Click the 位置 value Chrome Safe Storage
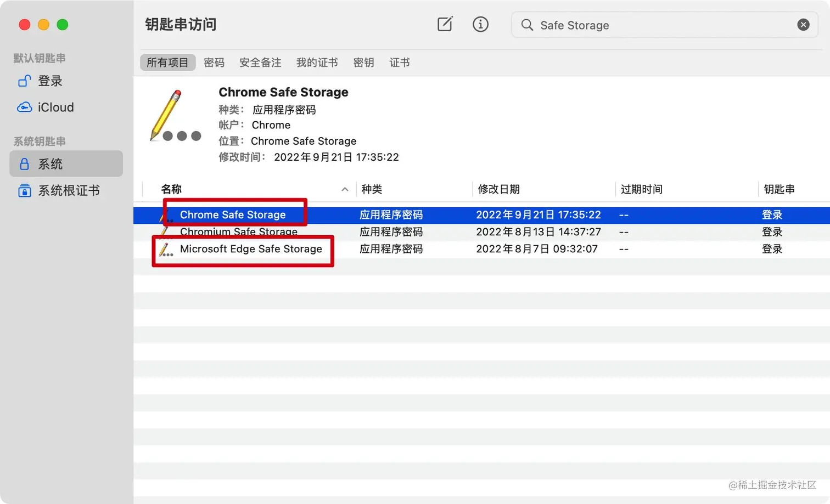This screenshot has width=830, height=504. coord(303,141)
